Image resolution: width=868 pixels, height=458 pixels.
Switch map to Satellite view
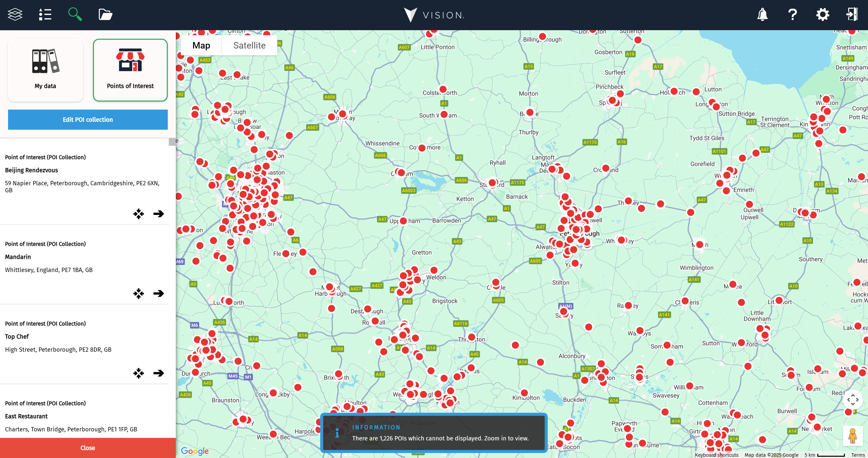coord(249,45)
